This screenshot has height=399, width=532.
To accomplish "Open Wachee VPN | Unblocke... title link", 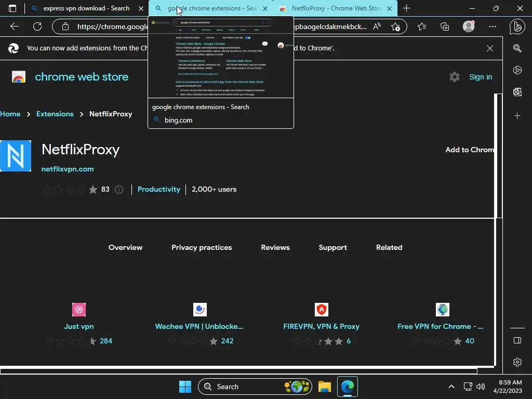I will coord(199,326).
